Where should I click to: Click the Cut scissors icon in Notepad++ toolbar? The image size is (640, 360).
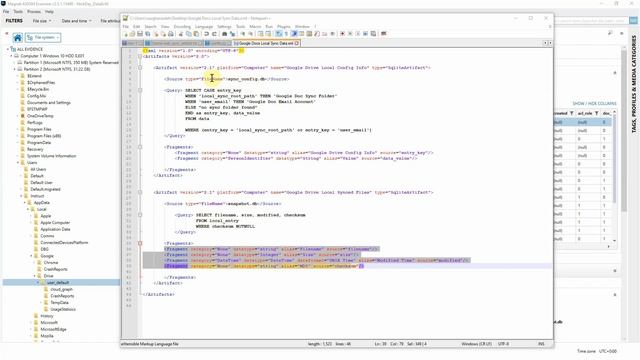180,34
